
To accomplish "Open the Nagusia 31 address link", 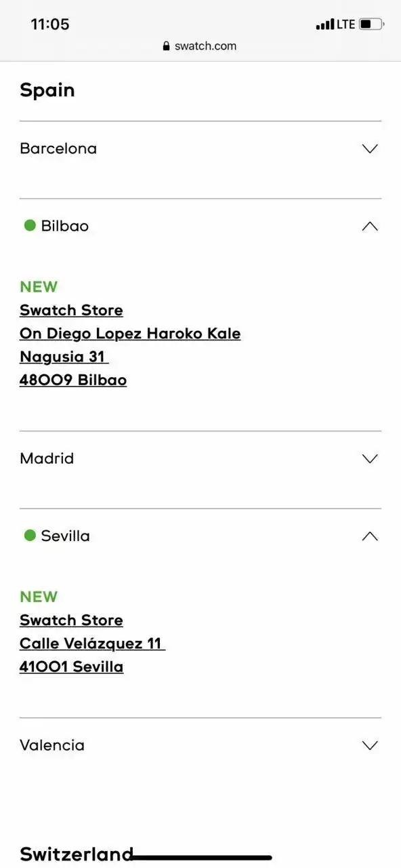I will coord(64,357).
